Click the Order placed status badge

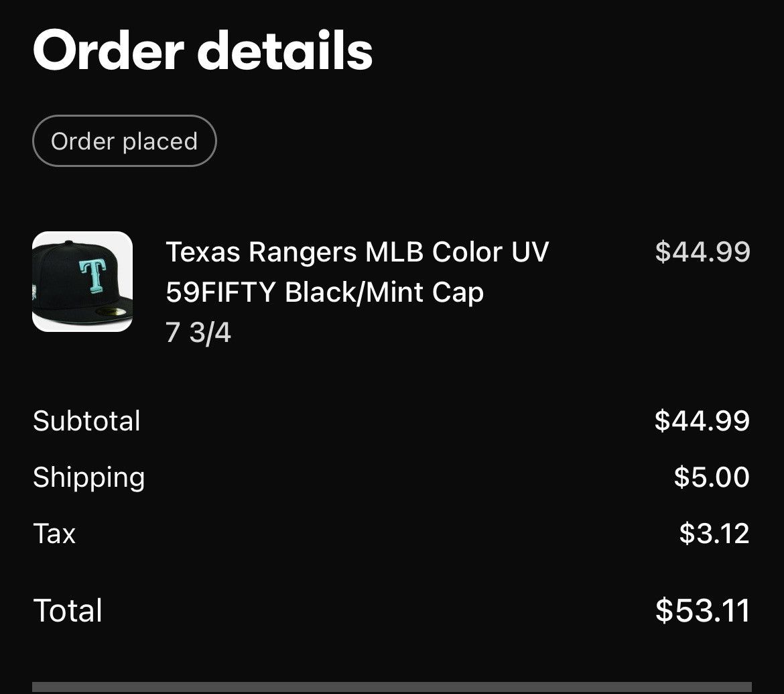click(124, 141)
